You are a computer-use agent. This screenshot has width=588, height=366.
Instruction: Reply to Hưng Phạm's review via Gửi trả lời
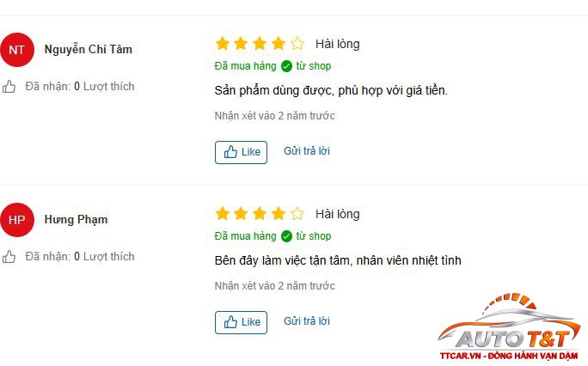307,321
